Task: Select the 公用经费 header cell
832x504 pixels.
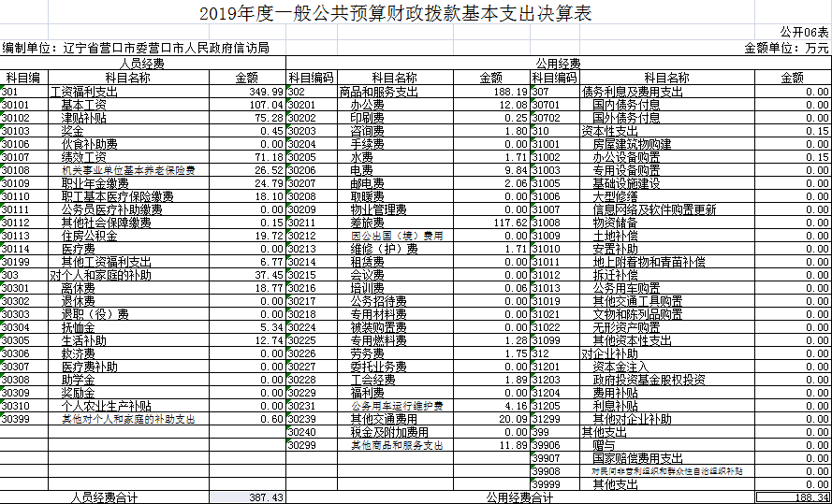Action: [558, 64]
